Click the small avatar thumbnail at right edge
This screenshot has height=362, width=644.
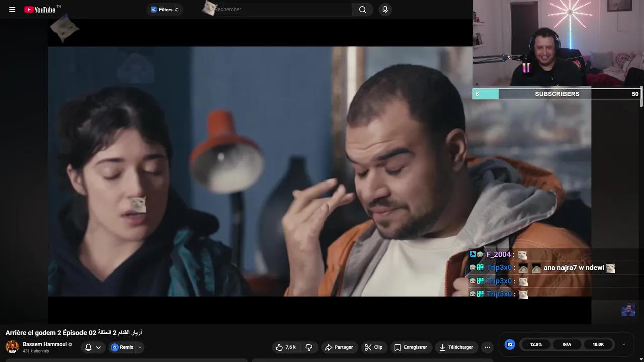(x=628, y=310)
